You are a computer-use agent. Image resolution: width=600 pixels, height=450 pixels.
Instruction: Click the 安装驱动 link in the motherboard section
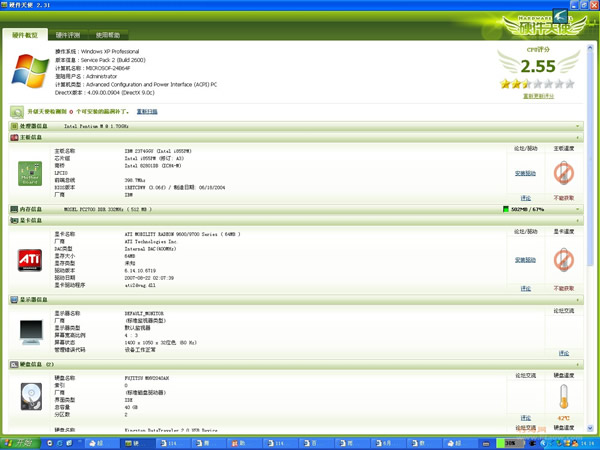tap(525, 173)
